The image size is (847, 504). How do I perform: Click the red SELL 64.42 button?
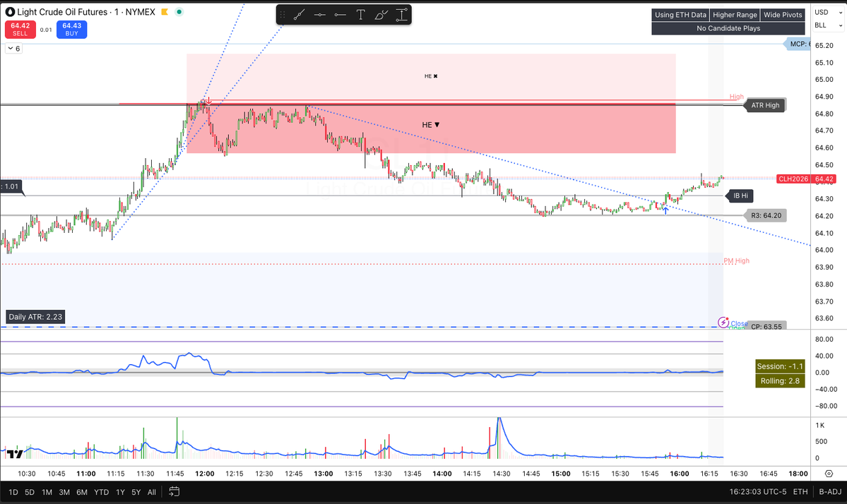click(x=20, y=29)
